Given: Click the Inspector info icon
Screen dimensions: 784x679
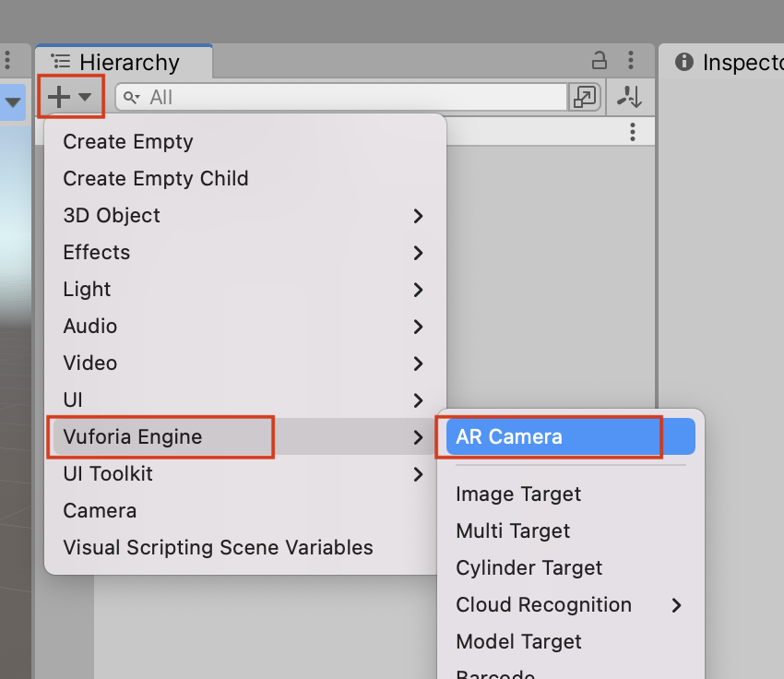Looking at the screenshot, I should tap(683, 62).
